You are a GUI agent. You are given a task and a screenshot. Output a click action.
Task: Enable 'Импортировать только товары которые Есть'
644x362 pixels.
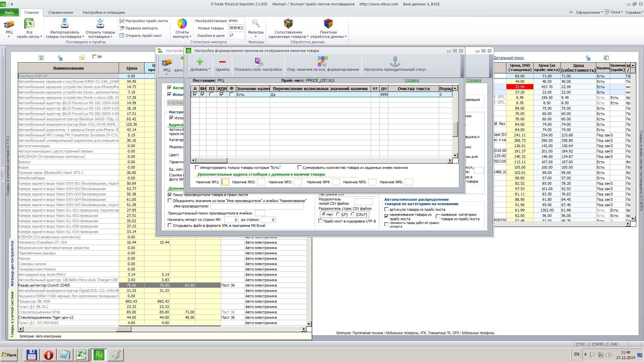click(197, 167)
